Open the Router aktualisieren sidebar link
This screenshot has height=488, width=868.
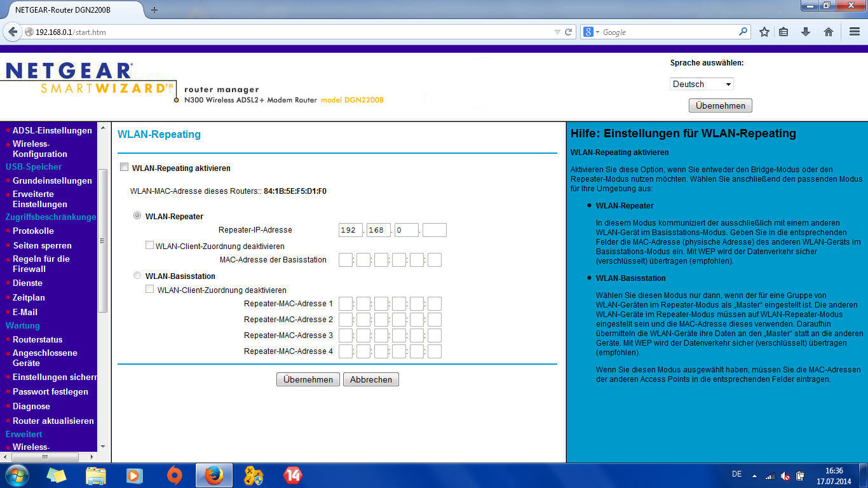(x=53, y=421)
